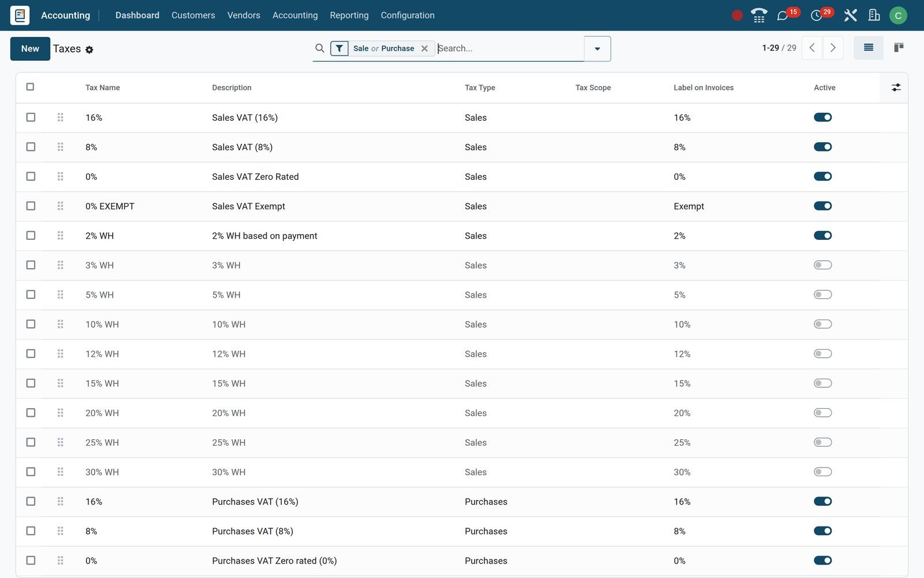Screen dimensions: 924x578
Task: Click the red recording indicator dot
Action: pos(737,16)
